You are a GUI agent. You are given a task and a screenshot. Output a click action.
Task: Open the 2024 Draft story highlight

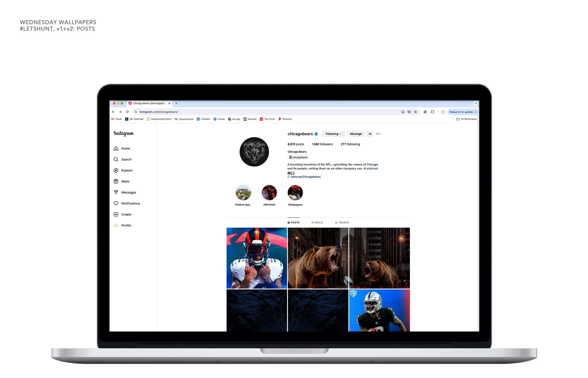[x=269, y=196]
